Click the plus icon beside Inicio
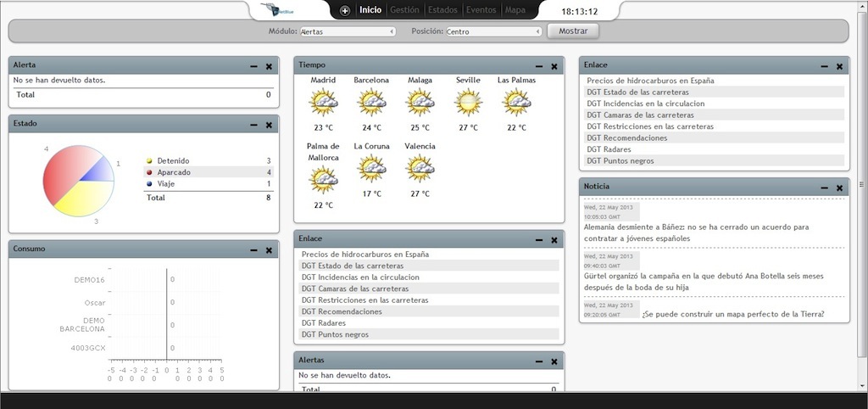 pyautogui.click(x=345, y=10)
